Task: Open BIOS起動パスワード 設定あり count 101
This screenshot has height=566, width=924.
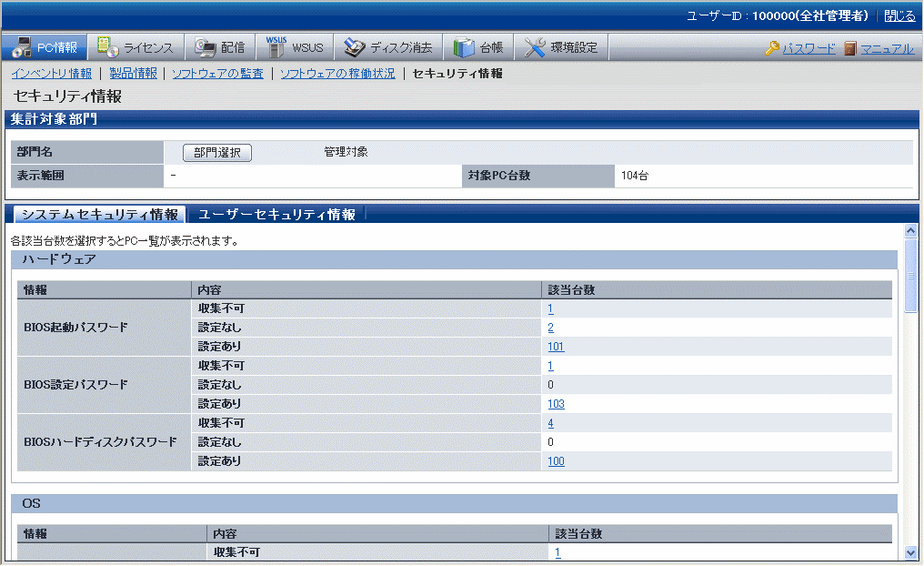Action: [556, 347]
